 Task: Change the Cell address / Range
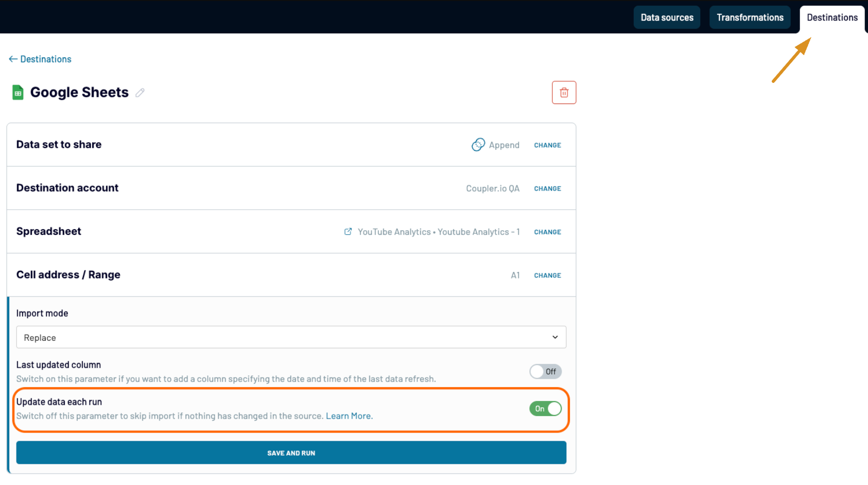[x=547, y=275]
